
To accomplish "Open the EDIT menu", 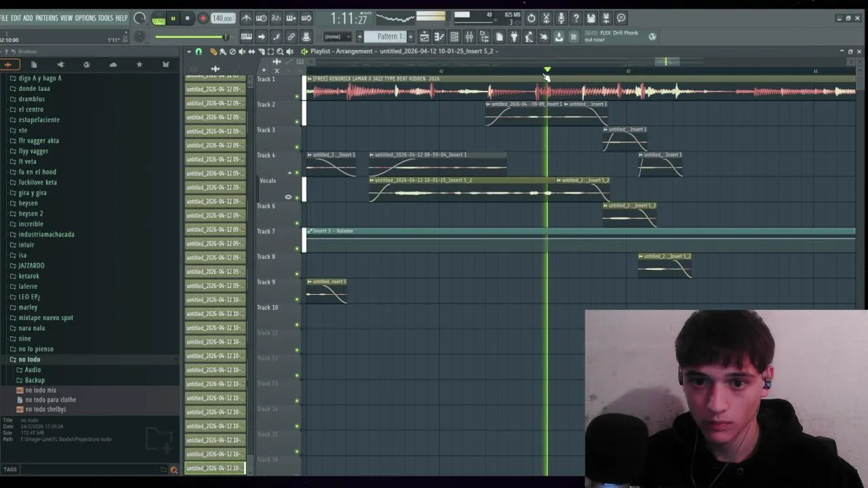I will click(16, 18).
